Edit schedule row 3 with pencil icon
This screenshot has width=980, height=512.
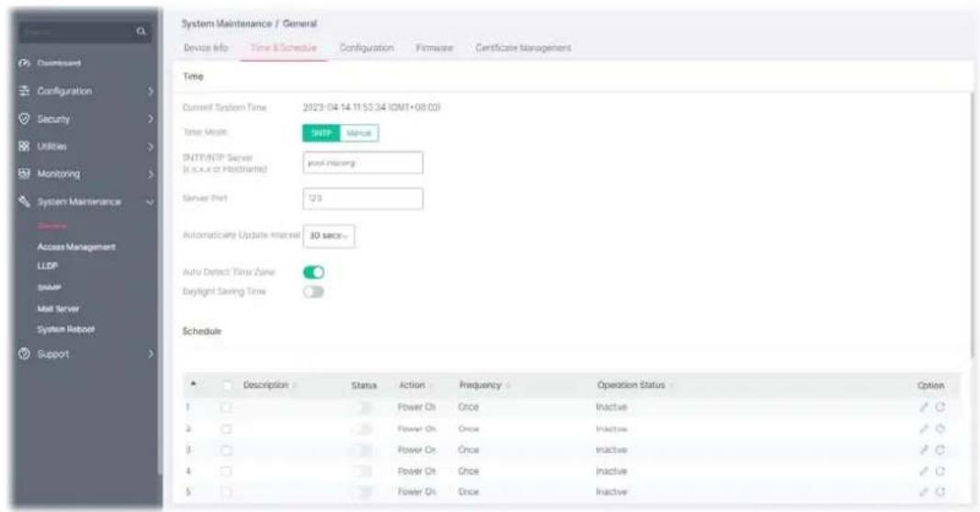click(x=924, y=450)
